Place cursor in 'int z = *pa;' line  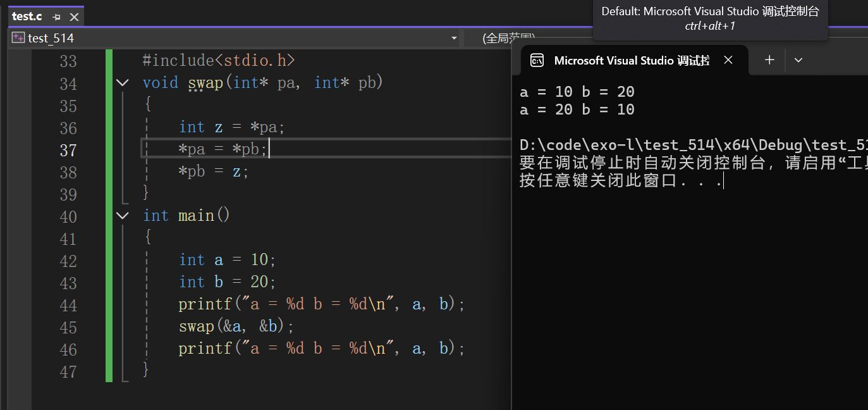(x=232, y=127)
